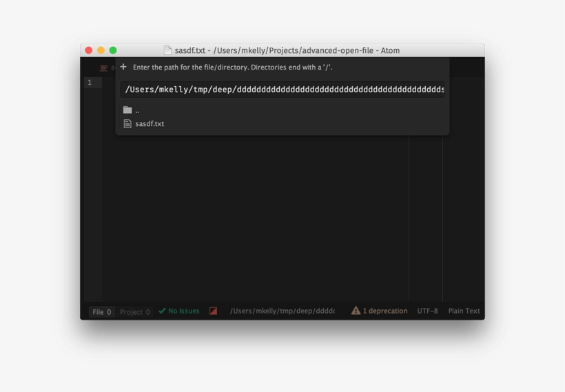
Task: Open the 1 deprecation notice
Action: pyautogui.click(x=380, y=311)
